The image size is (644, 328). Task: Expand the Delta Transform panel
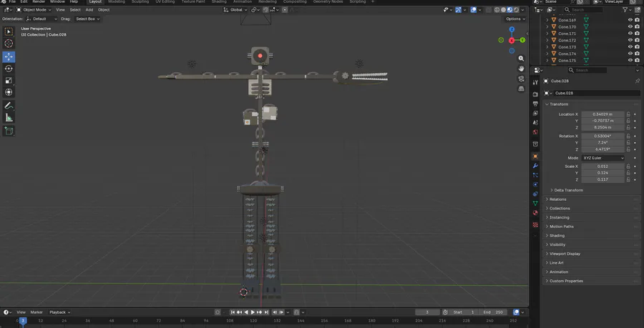[x=567, y=190]
